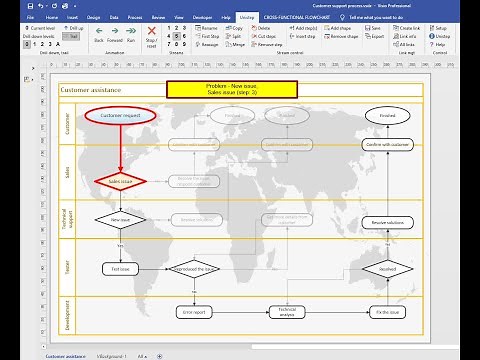Click the Unistep info button

point(439,36)
